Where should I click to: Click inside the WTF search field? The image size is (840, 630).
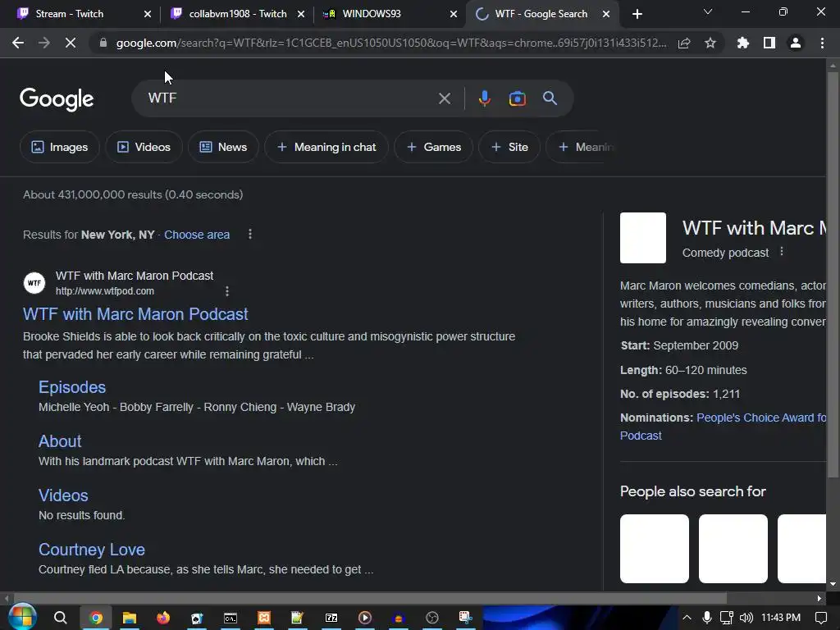[x=290, y=98]
